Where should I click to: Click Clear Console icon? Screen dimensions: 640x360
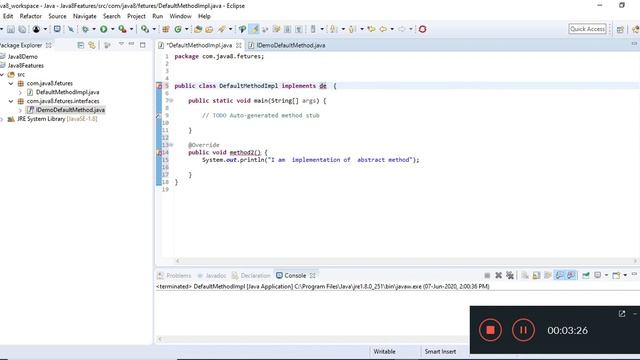pos(525,276)
